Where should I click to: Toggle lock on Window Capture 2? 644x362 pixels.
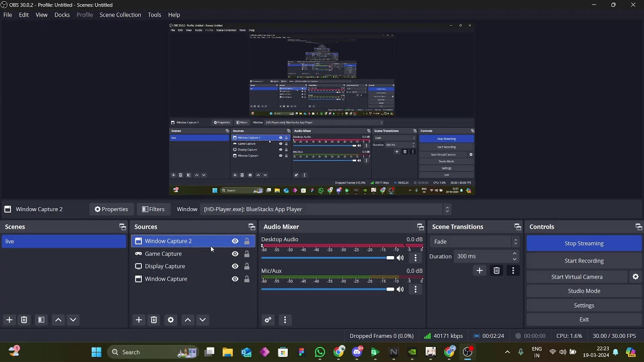coord(247,241)
